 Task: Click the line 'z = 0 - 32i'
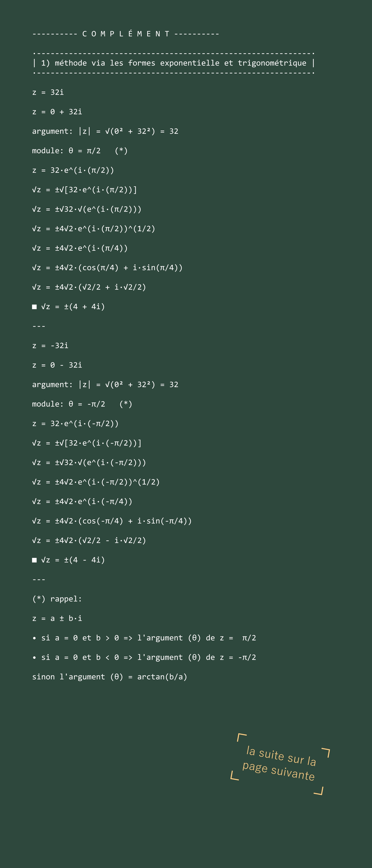click(x=57, y=365)
